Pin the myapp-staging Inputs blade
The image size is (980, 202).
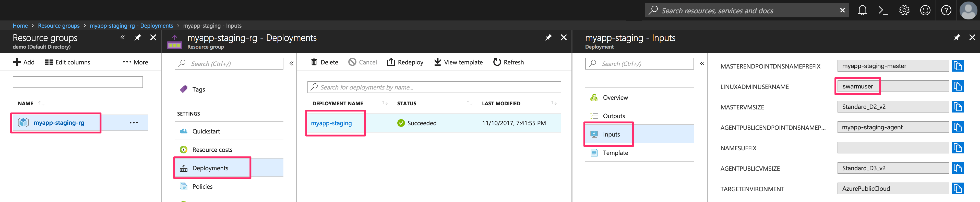click(x=957, y=37)
